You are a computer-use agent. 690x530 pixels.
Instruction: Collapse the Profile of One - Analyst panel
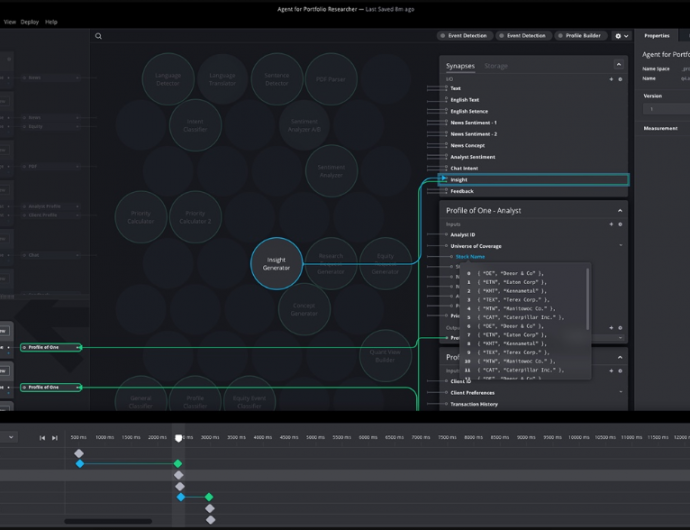(x=620, y=211)
